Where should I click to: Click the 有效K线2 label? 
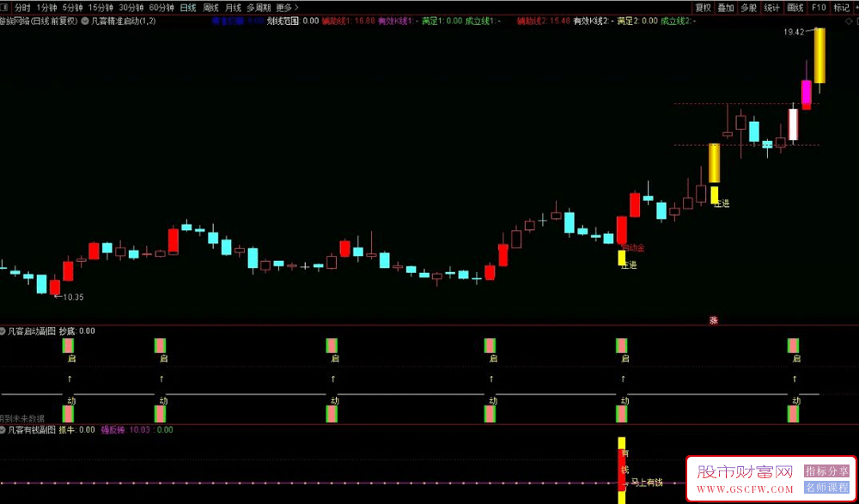click(x=594, y=21)
